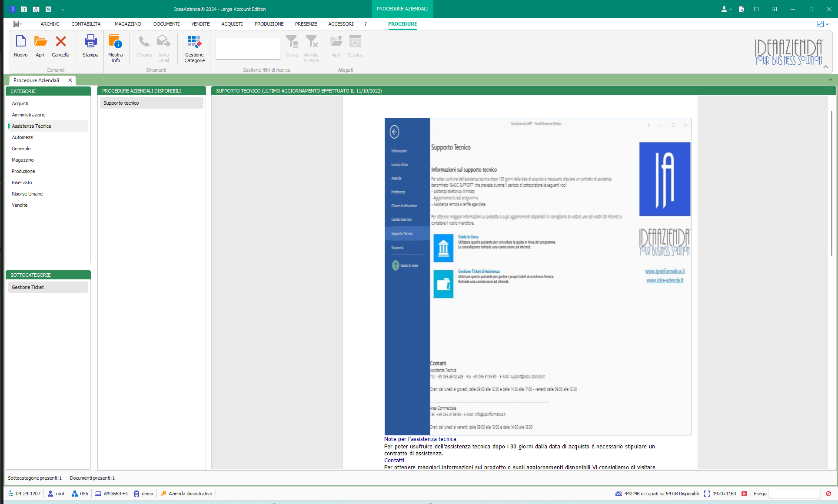Click the Supporto Tecnico screenshot image

point(538,276)
